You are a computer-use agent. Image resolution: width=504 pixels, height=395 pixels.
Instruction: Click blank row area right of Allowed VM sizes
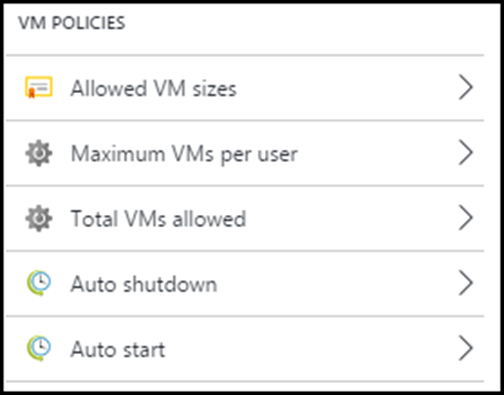pyautogui.click(x=347, y=88)
